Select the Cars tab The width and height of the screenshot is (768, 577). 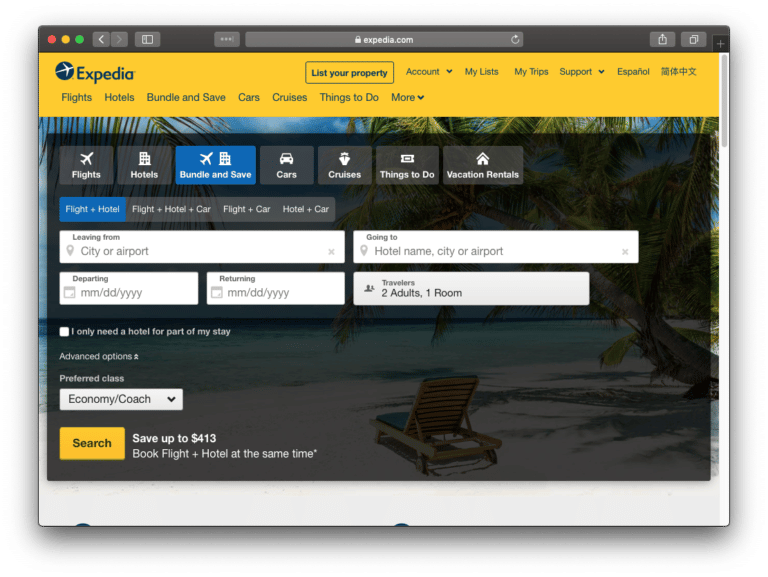(x=287, y=165)
